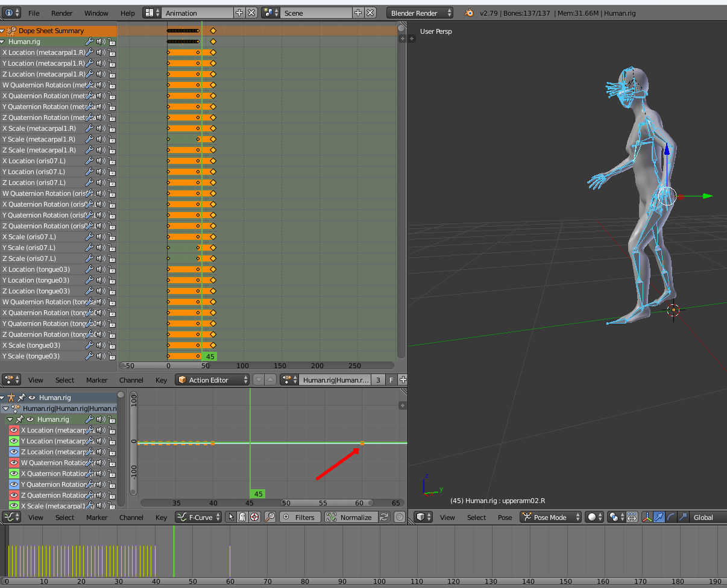Click the ghost curves icon in graph editor
727x588 pixels.
(x=242, y=517)
